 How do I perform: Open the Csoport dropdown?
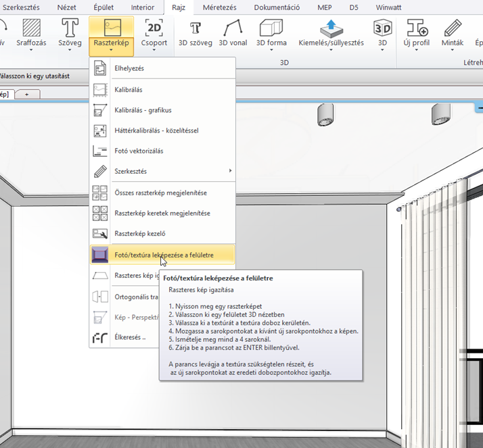154,49
